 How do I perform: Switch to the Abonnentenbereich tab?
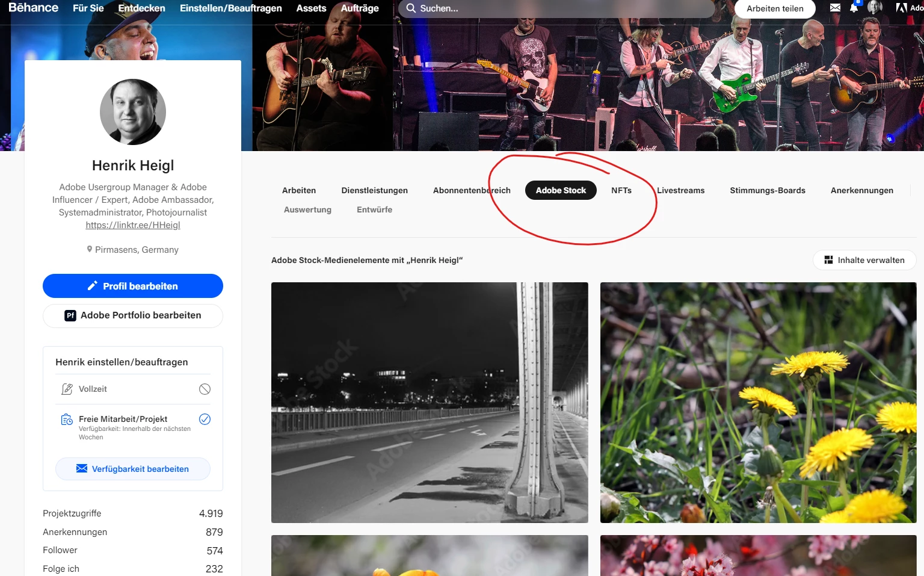tap(472, 190)
